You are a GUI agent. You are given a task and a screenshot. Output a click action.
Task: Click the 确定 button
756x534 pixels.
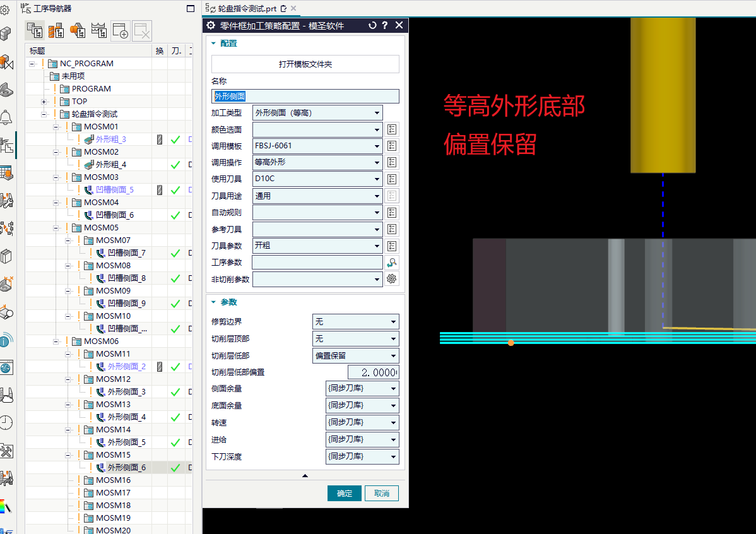coord(345,493)
